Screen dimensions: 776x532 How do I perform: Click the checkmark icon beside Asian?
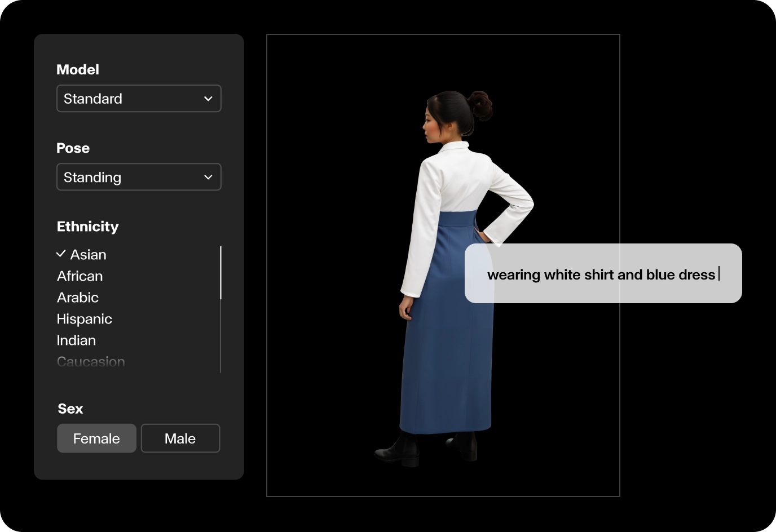(x=61, y=254)
